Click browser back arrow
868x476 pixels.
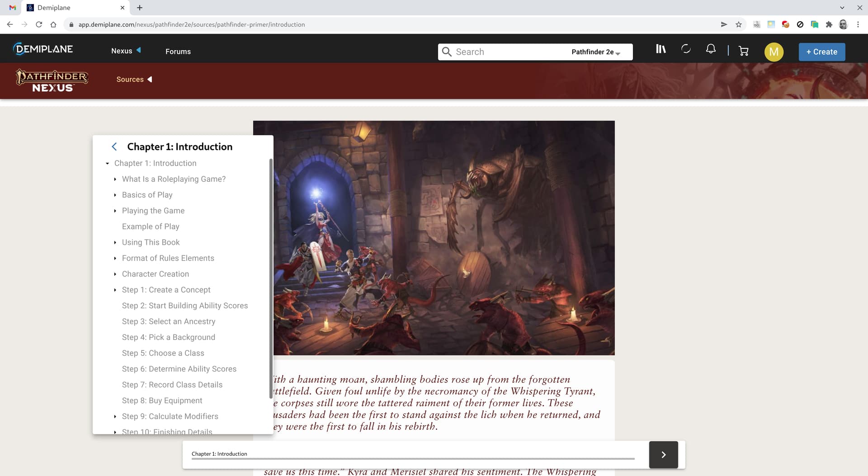(x=9, y=24)
